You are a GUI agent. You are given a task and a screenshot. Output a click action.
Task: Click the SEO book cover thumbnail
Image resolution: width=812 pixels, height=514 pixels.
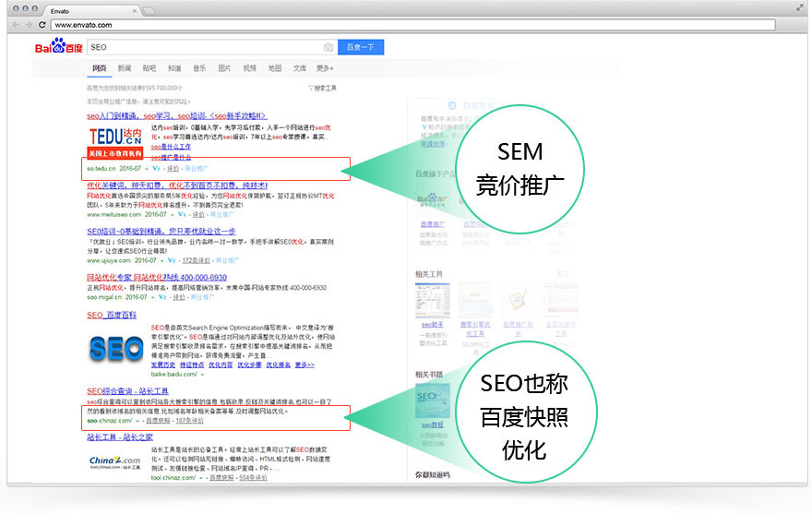pos(433,400)
